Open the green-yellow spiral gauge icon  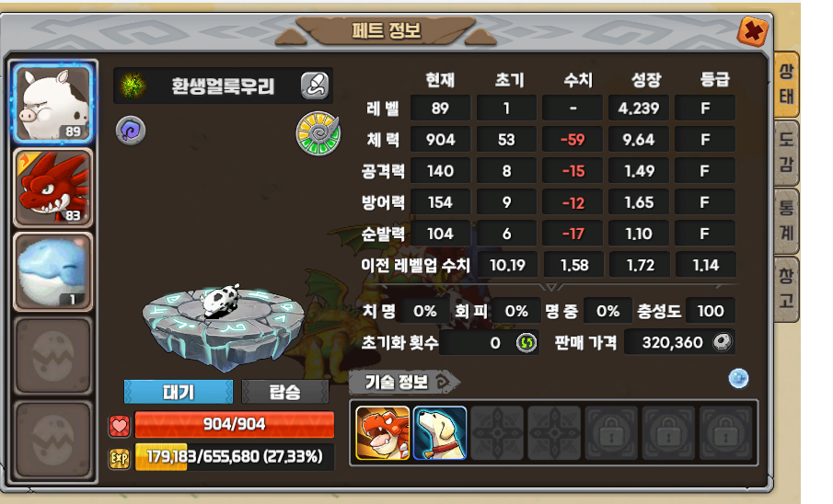tap(318, 133)
